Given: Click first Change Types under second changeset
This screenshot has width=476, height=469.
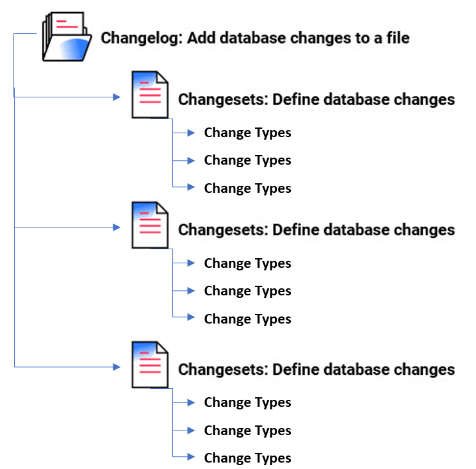Looking at the screenshot, I should (x=247, y=263).
